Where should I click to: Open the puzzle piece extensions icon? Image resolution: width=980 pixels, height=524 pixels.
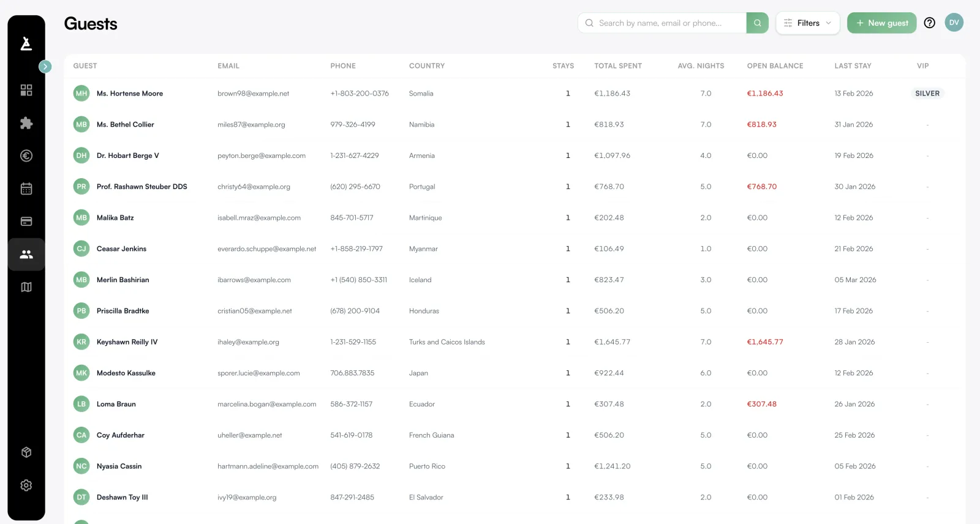[x=26, y=123]
